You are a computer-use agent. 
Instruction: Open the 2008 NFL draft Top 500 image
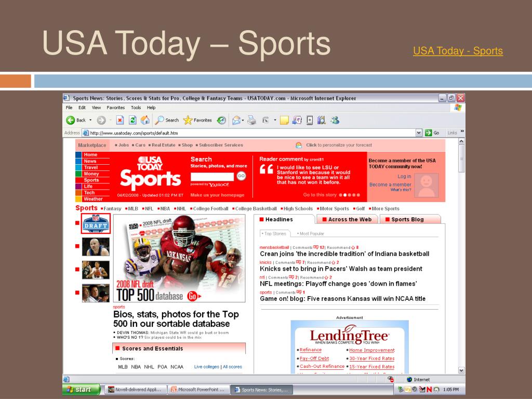[179, 258]
